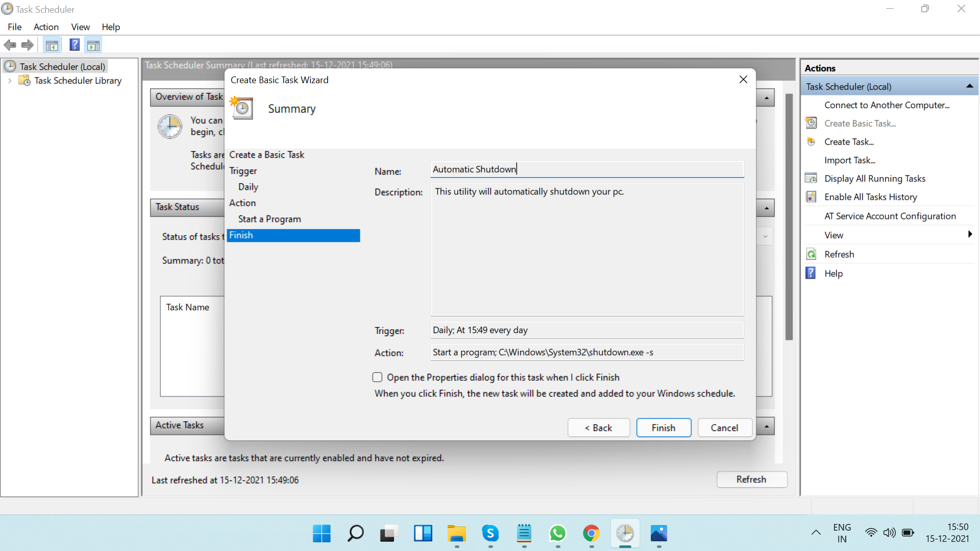Click the show/hide action pane icon

93,45
